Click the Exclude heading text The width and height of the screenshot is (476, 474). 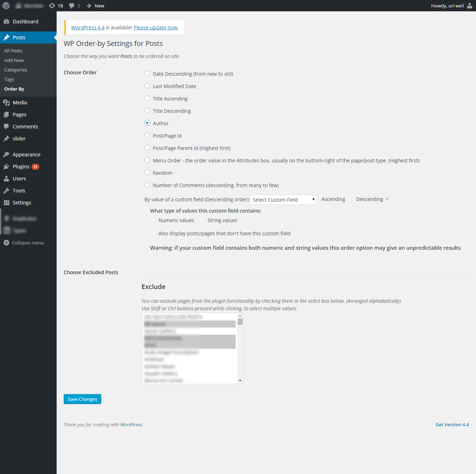point(154,287)
